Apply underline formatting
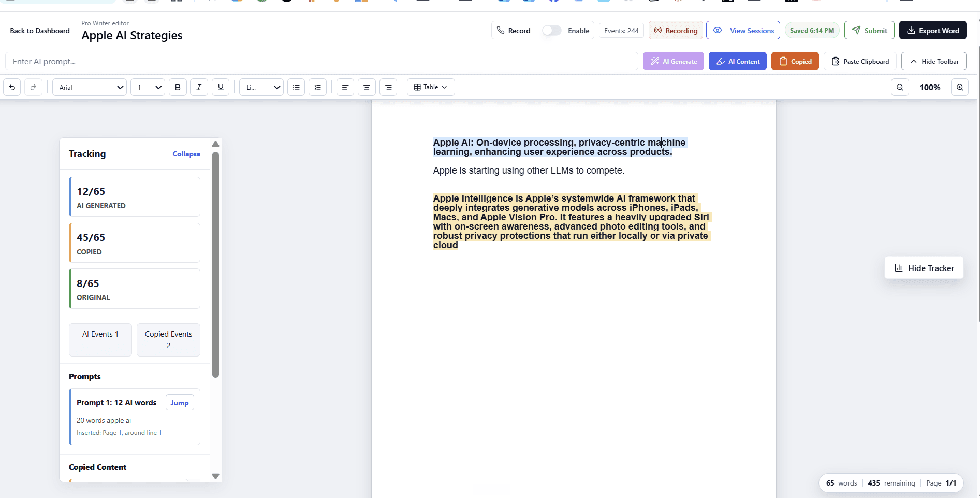Viewport: 980px width, 498px height. [x=221, y=87]
